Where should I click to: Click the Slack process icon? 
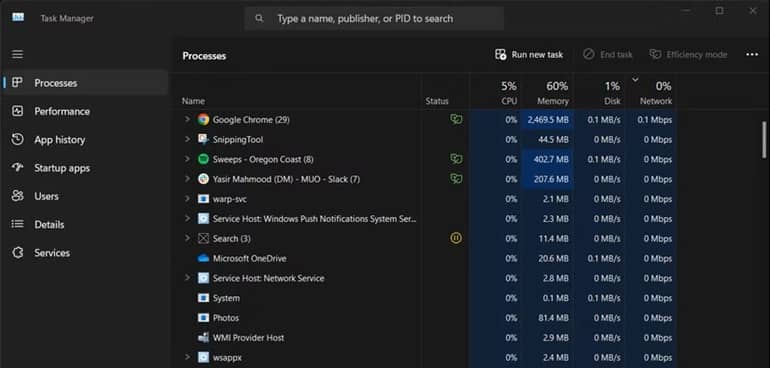203,179
